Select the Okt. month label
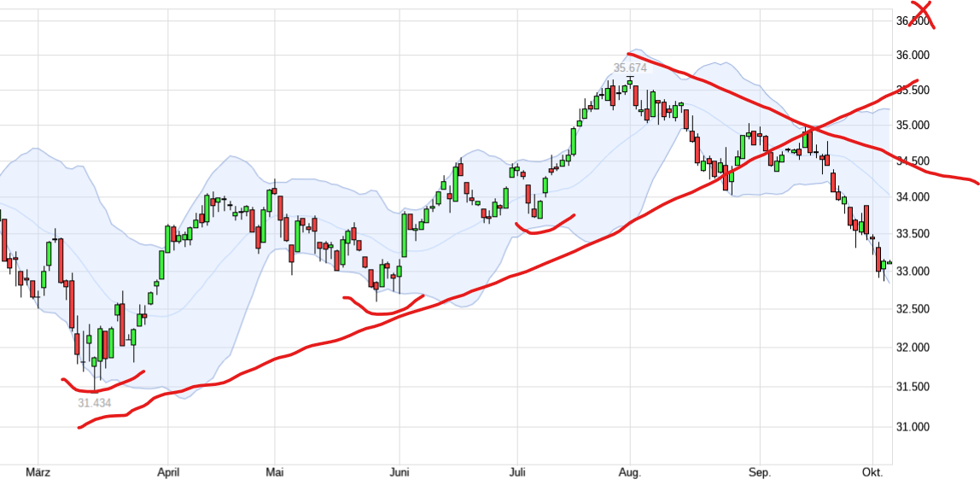The width and height of the screenshot is (980, 491). tap(872, 473)
